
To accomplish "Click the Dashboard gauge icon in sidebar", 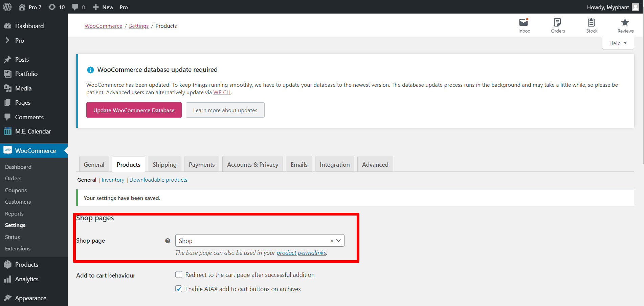I will pos(7,26).
